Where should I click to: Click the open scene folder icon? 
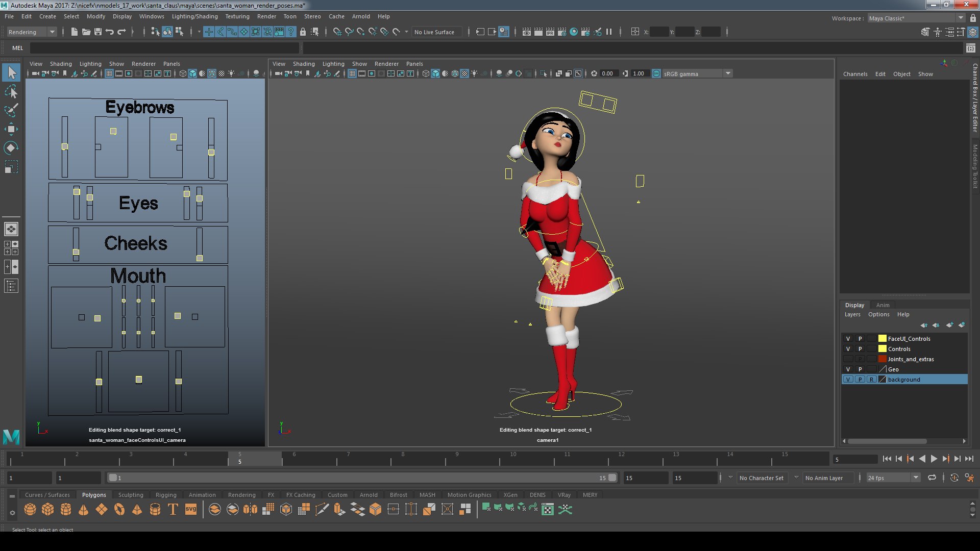86,32
